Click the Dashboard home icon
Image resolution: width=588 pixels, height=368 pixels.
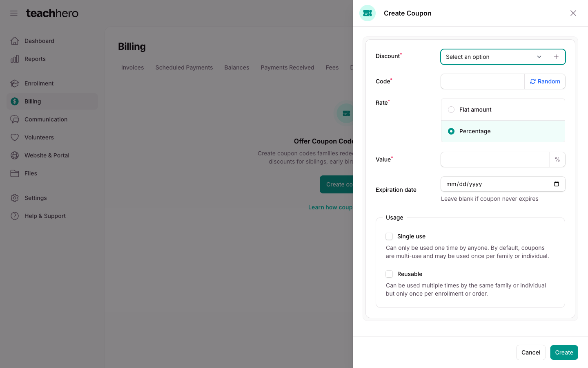[15, 41]
